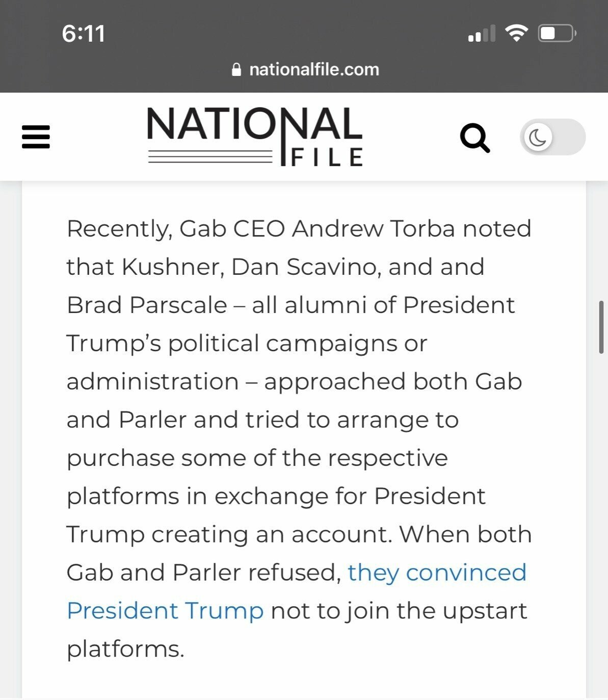Click the name "Brad Parscale" in article
The image size is (608, 700).
147,305
